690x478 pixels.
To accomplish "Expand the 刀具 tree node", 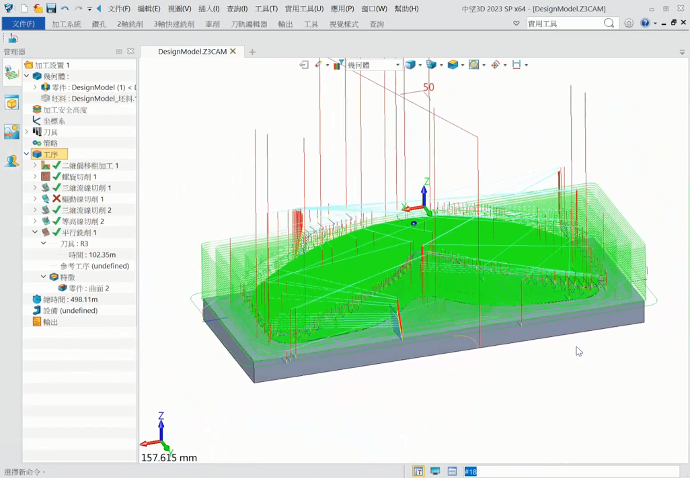I will point(27,132).
